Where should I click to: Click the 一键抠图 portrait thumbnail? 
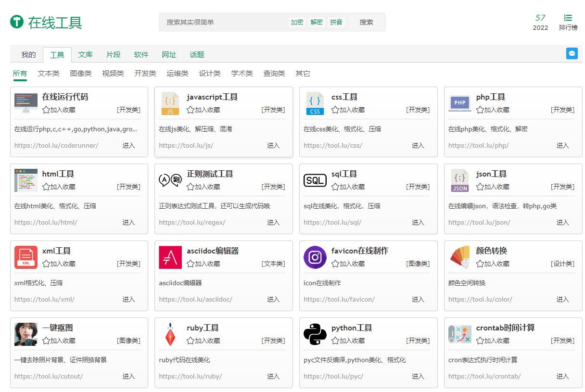click(26, 334)
